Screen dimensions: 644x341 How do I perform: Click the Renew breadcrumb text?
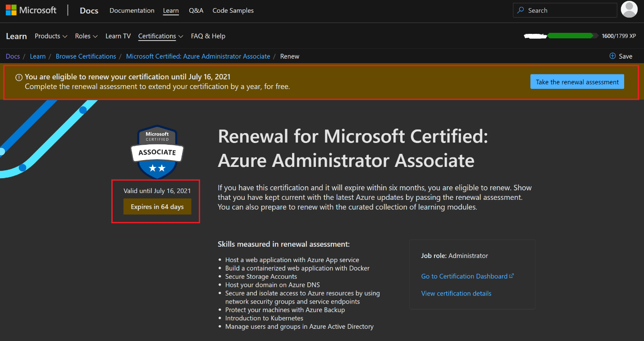pyautogui.click(x=290, y=56)
